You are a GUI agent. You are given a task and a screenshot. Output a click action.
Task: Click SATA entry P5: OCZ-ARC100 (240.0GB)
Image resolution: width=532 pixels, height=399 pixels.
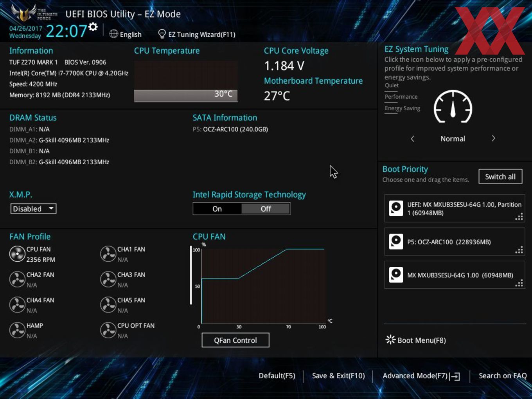pyautogui.click(x=230, y=129)
